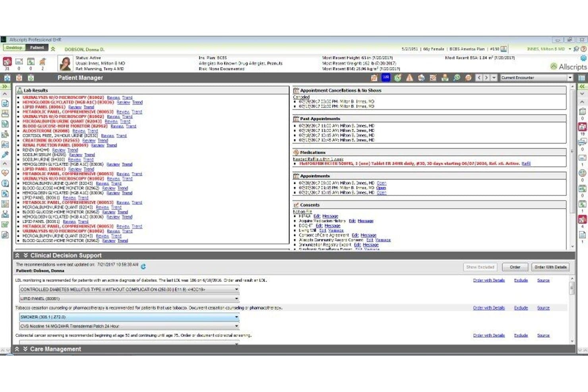
Task: Click the Order button
Action: pyautogui.click(x=515, y=267)
